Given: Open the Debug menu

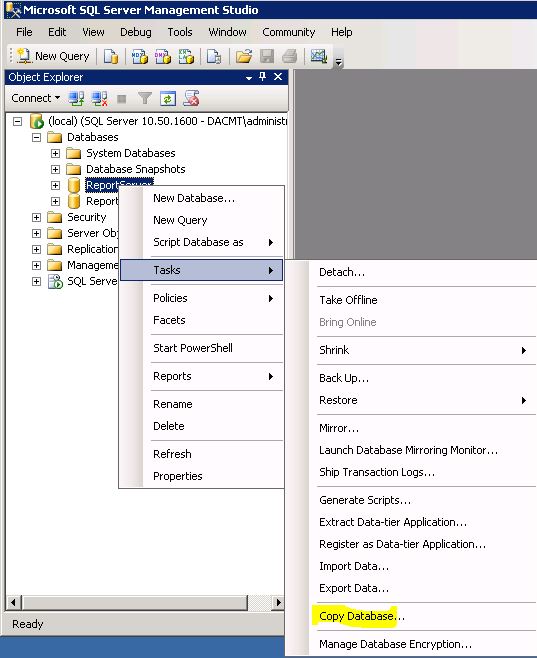Looking at the screenshot, I should pyautogui.click(x=136, y=32).
